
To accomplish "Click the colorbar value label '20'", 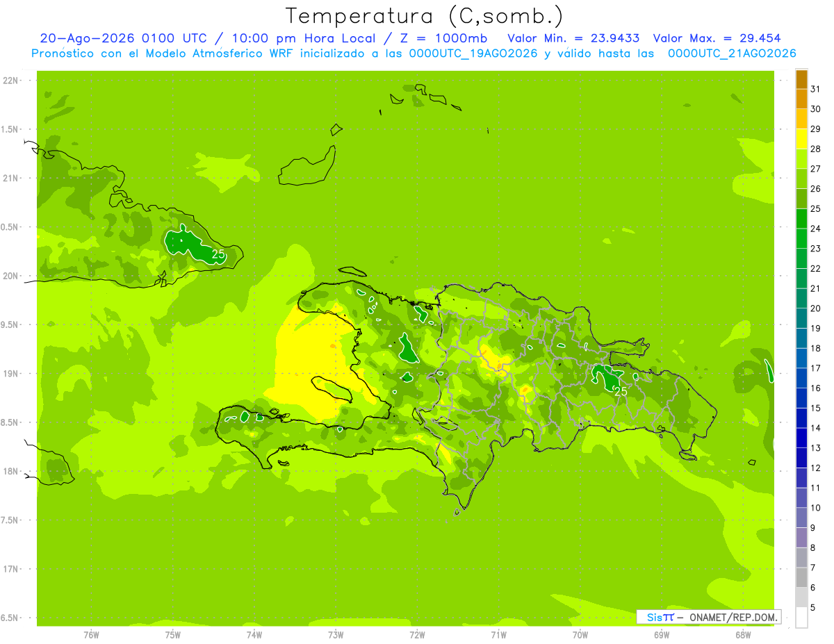I will pyautogui.click(x=815, y=308).
